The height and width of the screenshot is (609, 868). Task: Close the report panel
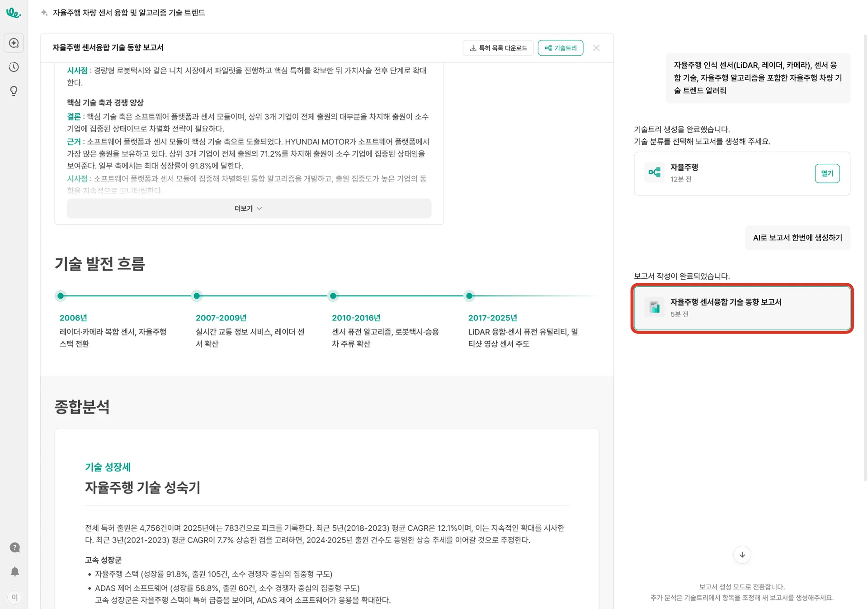tap(596, 48)
